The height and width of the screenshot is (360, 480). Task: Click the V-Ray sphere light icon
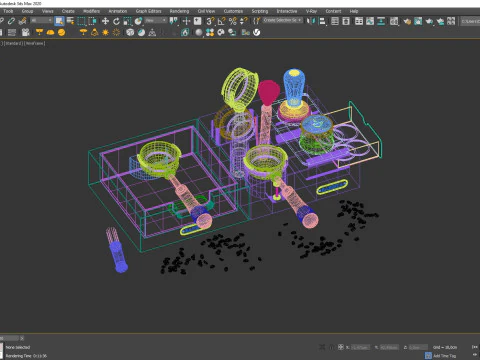click(x=61, y=32)
